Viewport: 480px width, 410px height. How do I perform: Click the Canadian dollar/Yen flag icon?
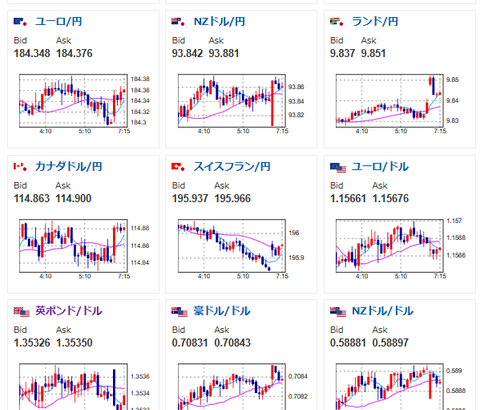(20, 167)
